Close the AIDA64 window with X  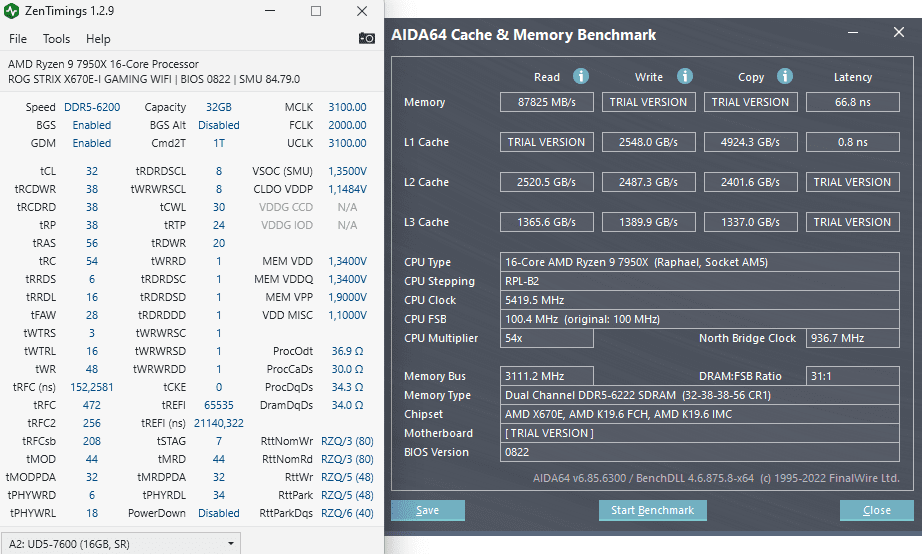[898, 32]
